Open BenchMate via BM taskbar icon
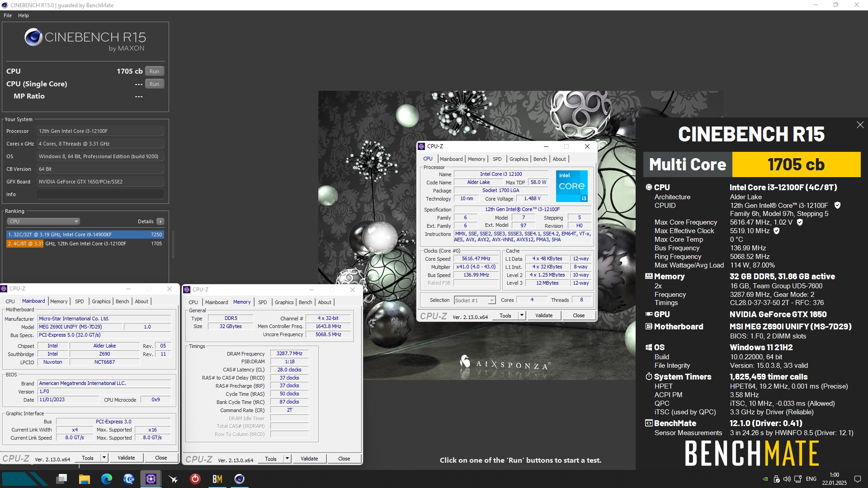The height and width of the screenshot is (488, 868). click(x=217, y=479)
